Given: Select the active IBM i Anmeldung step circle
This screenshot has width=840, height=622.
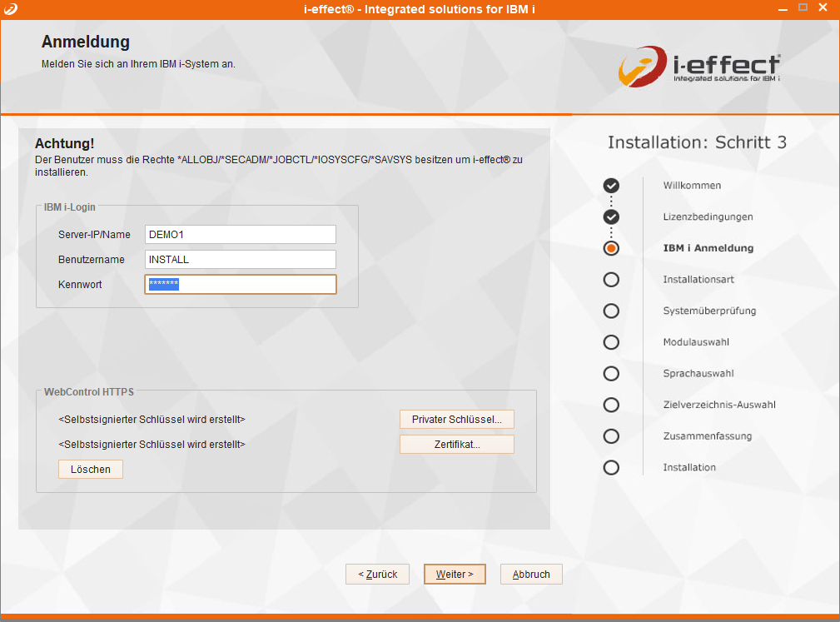Looking at the screenshot, I should coord(611,248).
